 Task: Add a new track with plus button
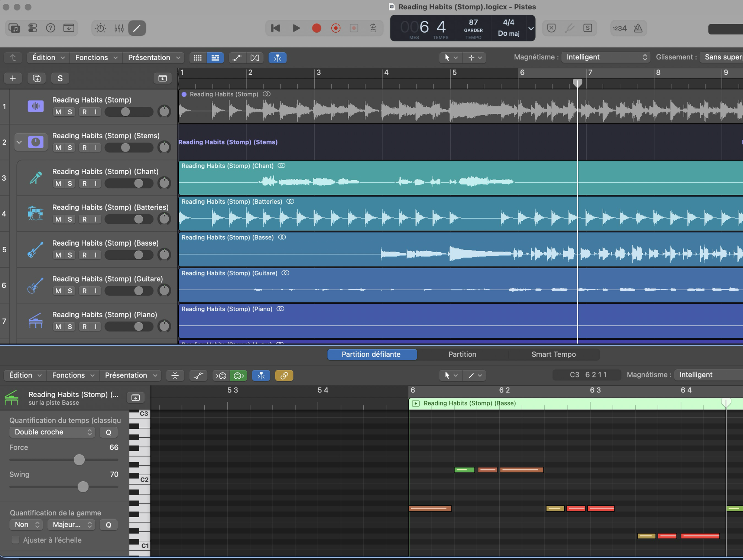(13, 78)
